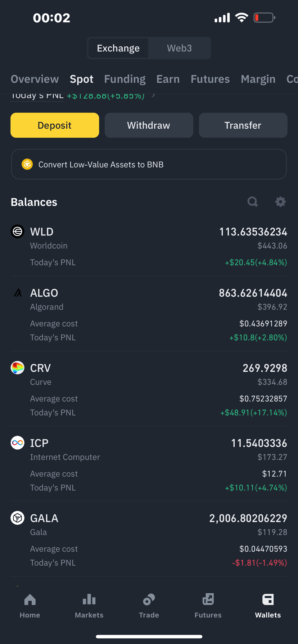Viewport: 298px width, 644px height.
Task: Tap the Worldcoin WLD coin icon
Action: coord(17,231)
